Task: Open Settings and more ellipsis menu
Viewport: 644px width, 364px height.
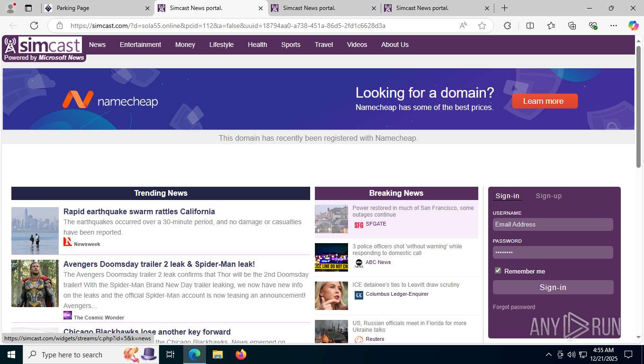Action: (614, 26)
